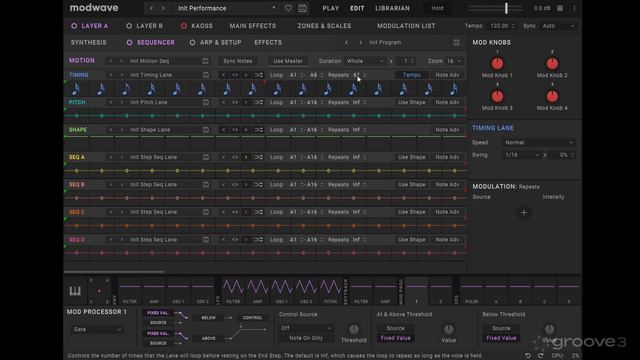Image resolution: width=640 pixels, height=360 pixels.
Task: Open the Sync Auto dropdown
Action: click(x=558, y=26)
